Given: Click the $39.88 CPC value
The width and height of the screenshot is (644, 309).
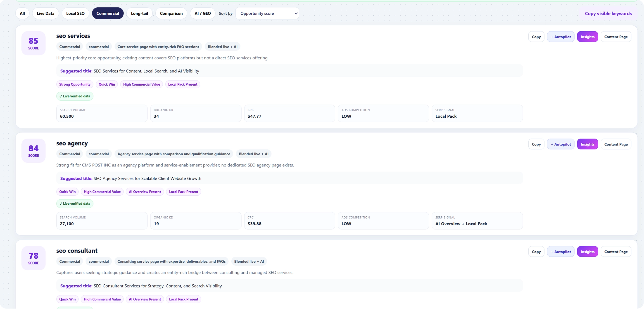Looking at the screenshot, I should 254,224.
